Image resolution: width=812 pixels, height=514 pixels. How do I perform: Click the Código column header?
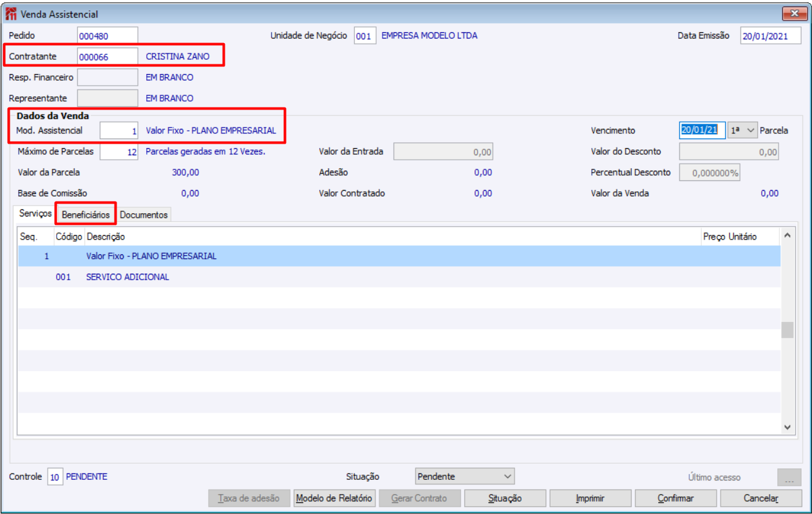(69, 236)
